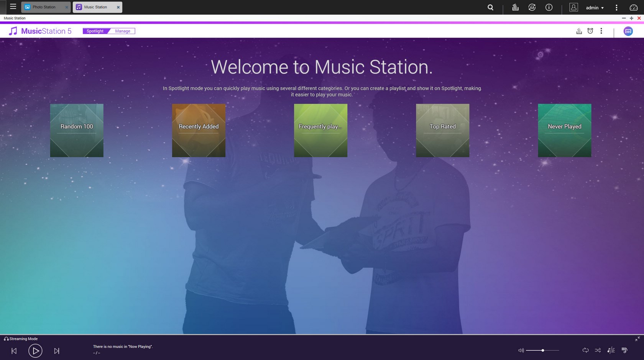Expand the admin account dropdown
The height and width of the screenshot is (360, 644).
pyautogui.click(x=595, y=8)
